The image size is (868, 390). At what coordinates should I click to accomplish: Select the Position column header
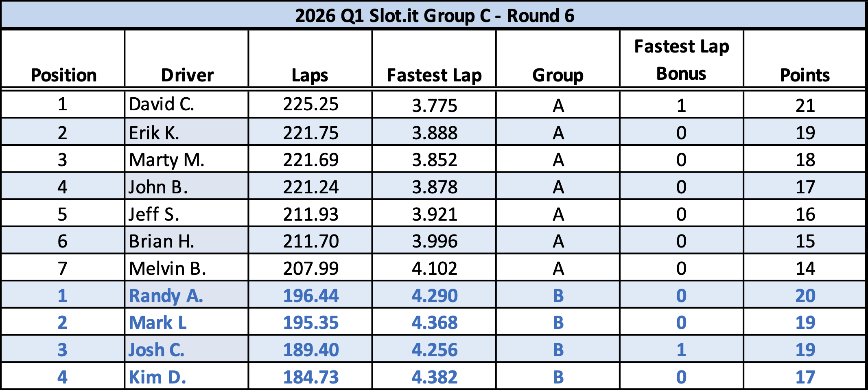point(63,75)
